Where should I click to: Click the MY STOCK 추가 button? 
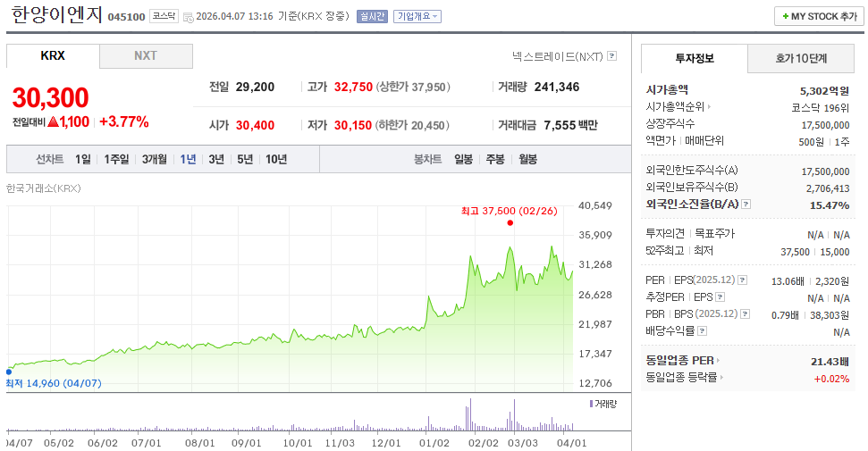(820, 16)
